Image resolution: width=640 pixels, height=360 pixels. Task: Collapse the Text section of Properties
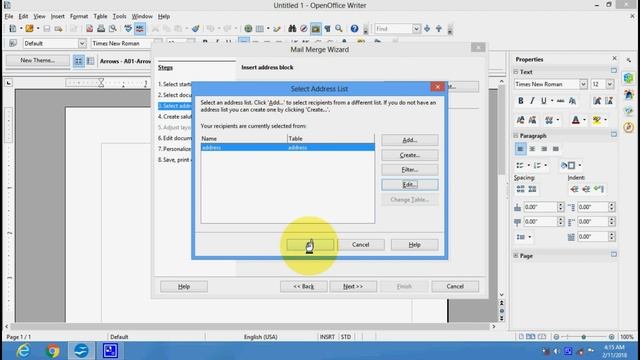[516, 72]
